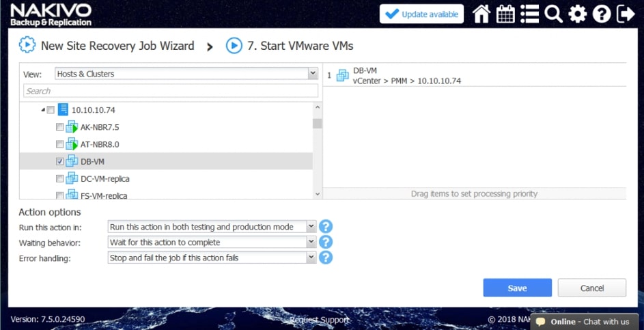The image size is (644, 330).
Task: Select the FS-VM-replica tree row label
Action: tap(104, 195)
